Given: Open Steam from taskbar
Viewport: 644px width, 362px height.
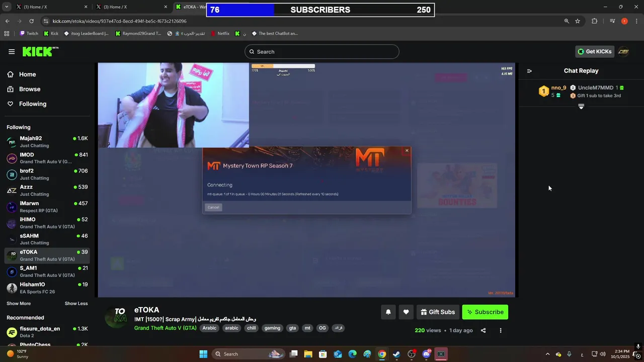Looking at the screenshot, I should [396, 354].
